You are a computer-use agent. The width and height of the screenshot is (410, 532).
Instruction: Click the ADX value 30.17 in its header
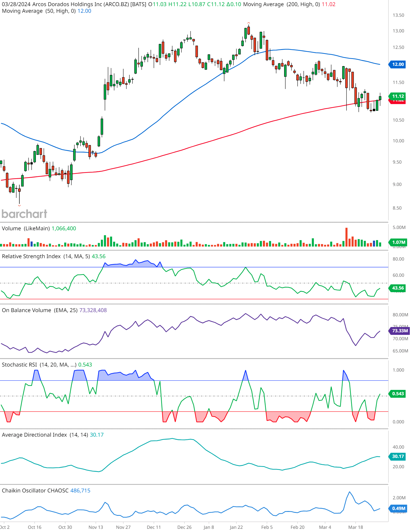[97, 435]
